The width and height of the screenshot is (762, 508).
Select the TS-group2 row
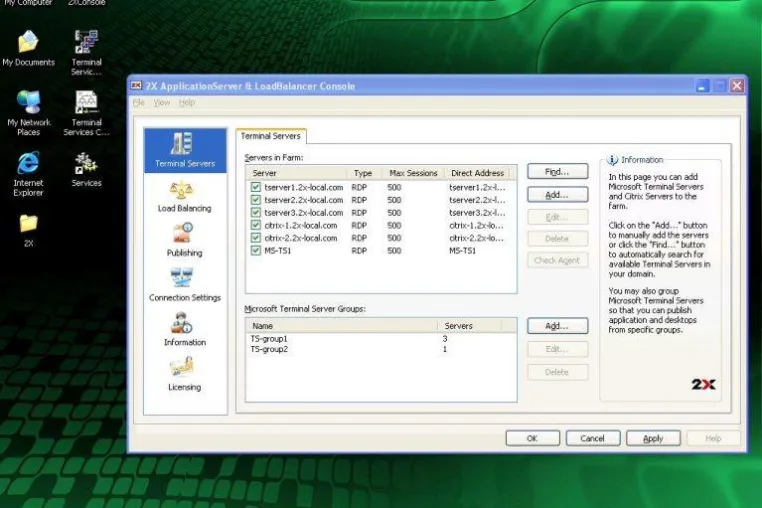point(381,350)
